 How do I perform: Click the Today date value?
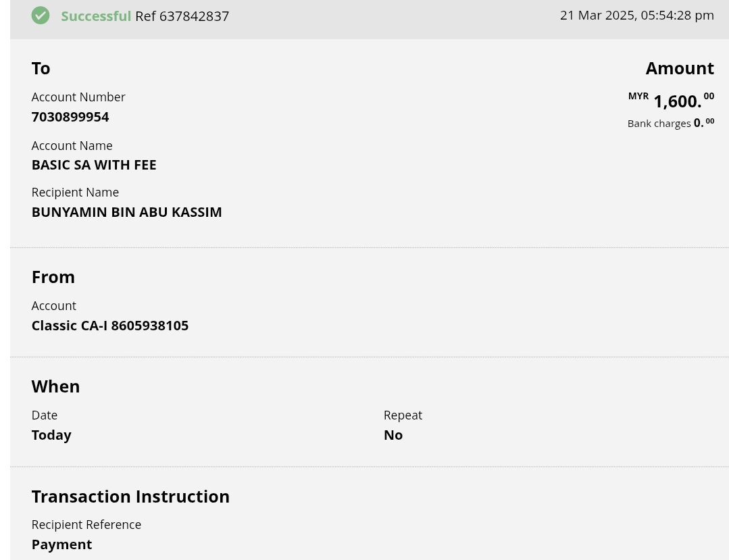(51, 435)
